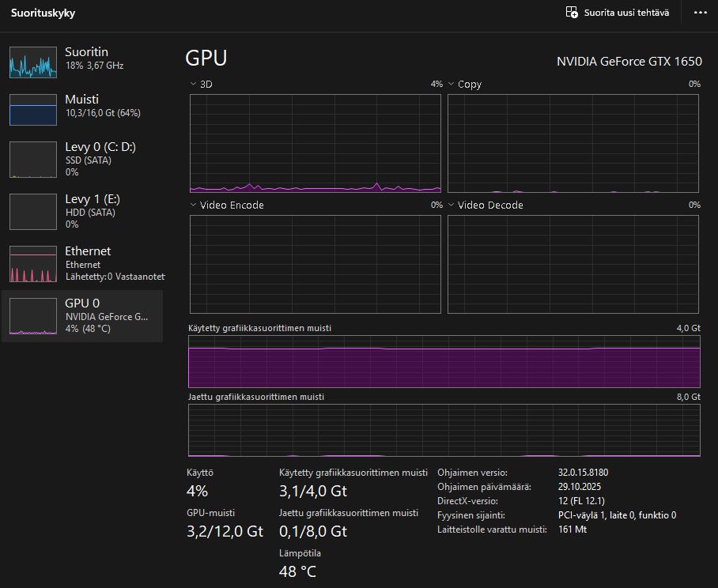This screenshot has width=718, height=588.
Task: Select the Ethernet entry label in sidebar
Action: tap(88, 251)
